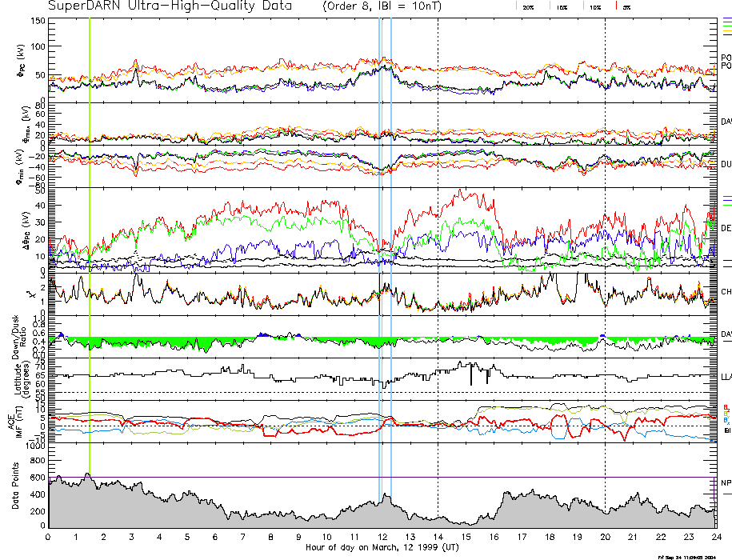
Task: Click the 10% orange legend marker
Action: coord(586,6)
